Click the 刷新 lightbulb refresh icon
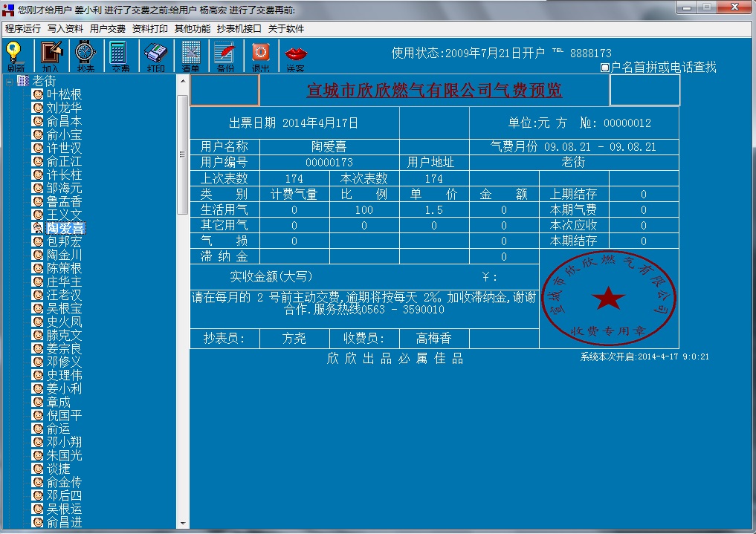Screen dimensions: 756x534 click(x=16, y=55)
